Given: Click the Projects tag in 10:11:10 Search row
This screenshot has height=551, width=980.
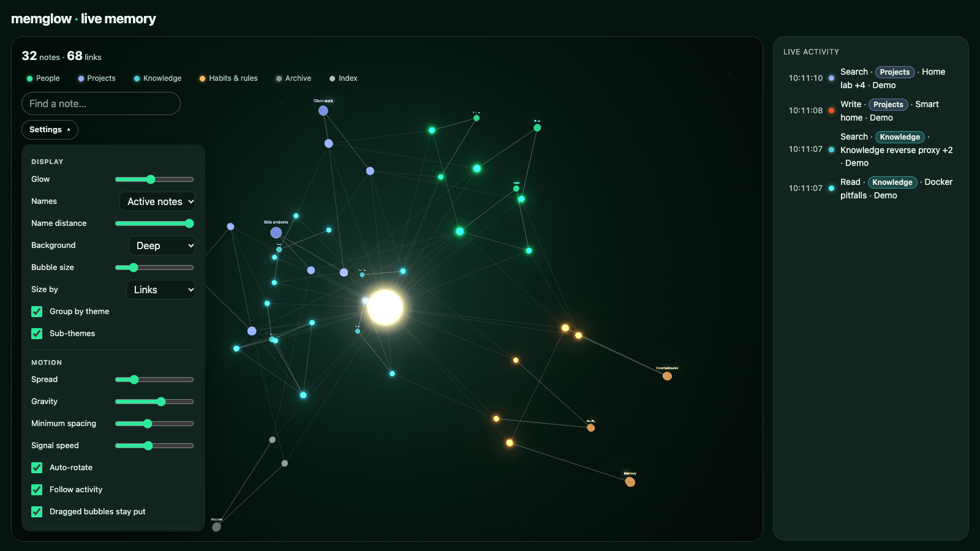Looking at the screenshot, I should 895,72.
